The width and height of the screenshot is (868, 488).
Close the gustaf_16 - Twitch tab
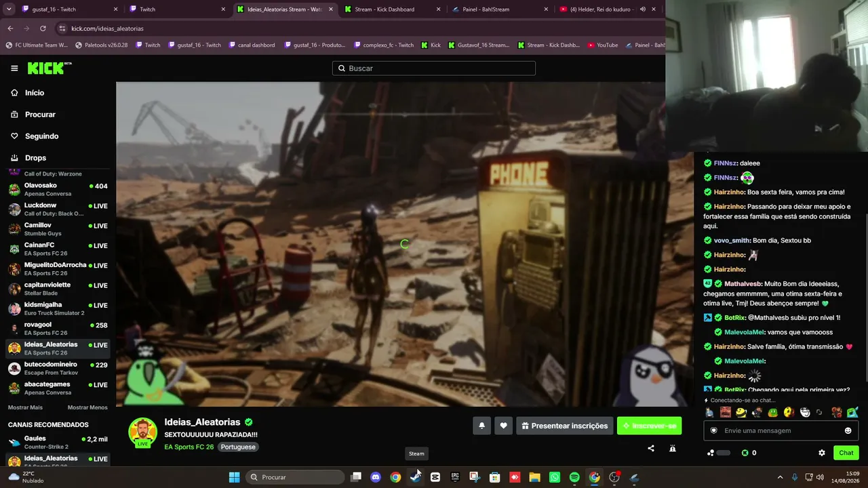(x=115, y=9)
